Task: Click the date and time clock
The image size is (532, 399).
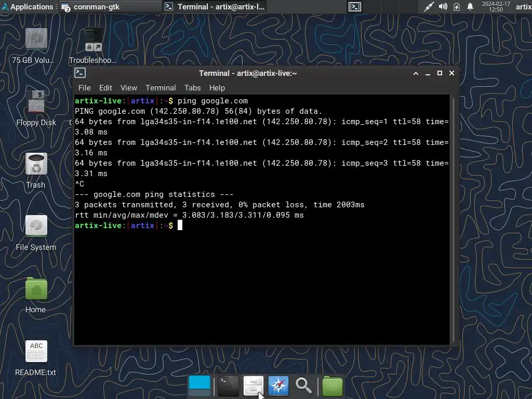Action: tap(496, 7)
